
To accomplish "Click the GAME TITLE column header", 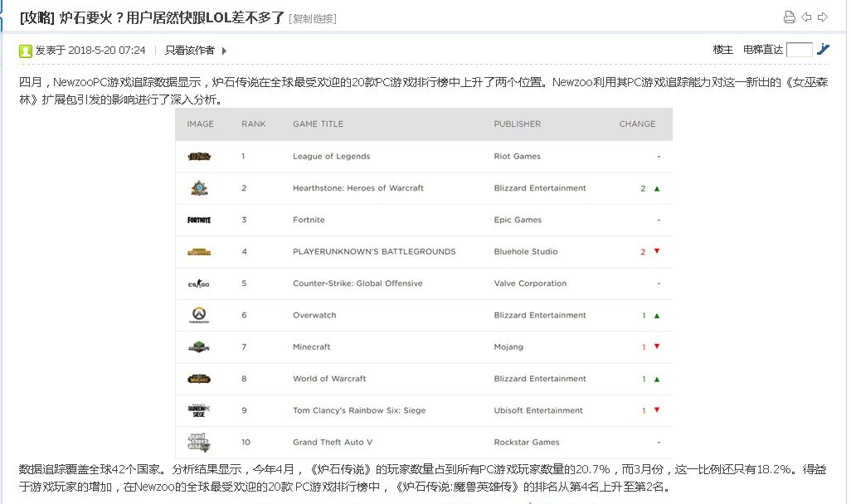I will click(318, 124).
